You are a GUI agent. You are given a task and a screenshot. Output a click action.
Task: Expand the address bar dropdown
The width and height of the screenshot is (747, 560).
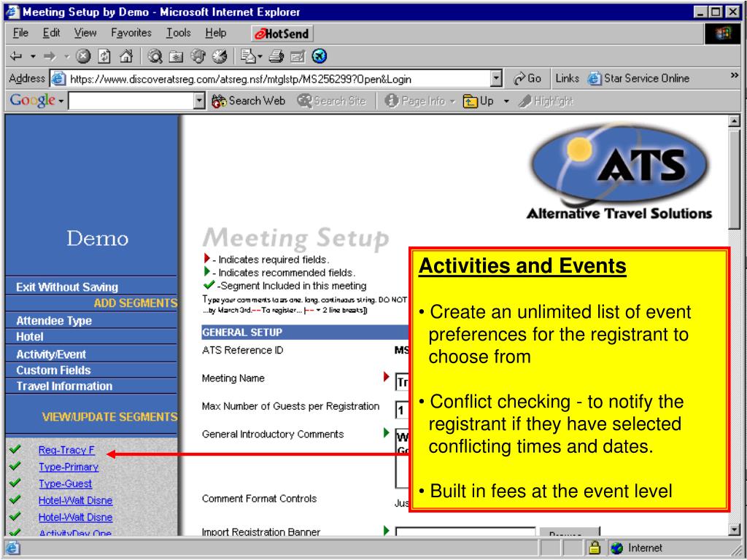(x=496, y=79)
